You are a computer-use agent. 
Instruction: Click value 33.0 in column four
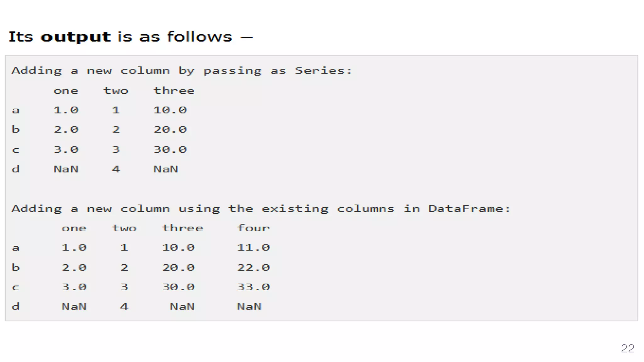click(x=253, y=287)
